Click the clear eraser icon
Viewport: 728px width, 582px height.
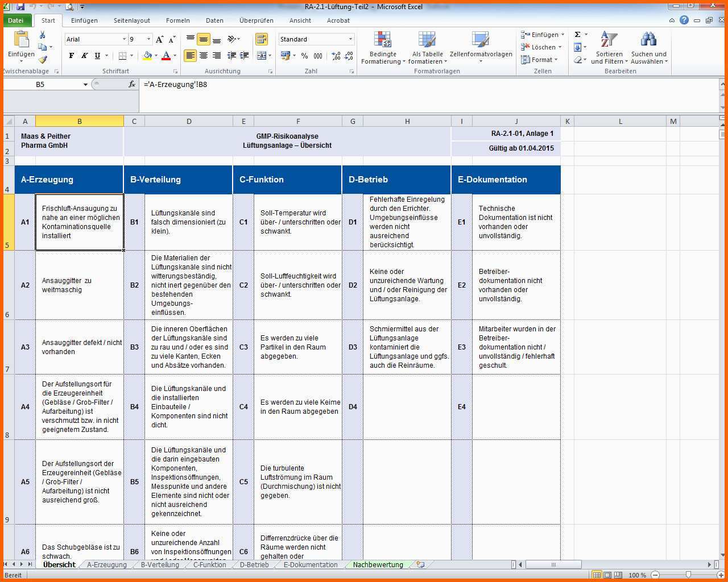578,60
